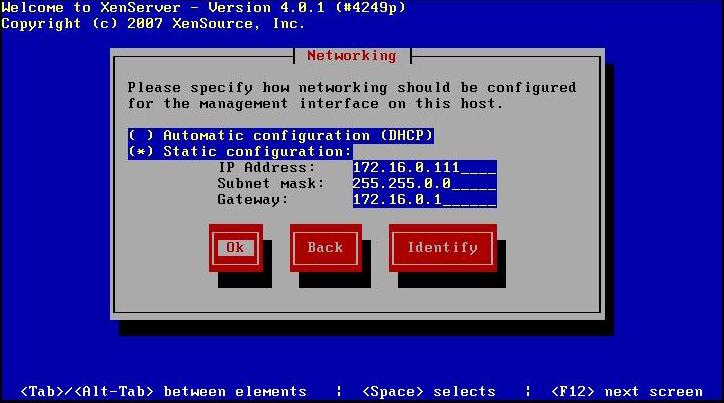Select Static configuration radio option
The width and height of the screenshot is (724, 403).
click(240, 152)
